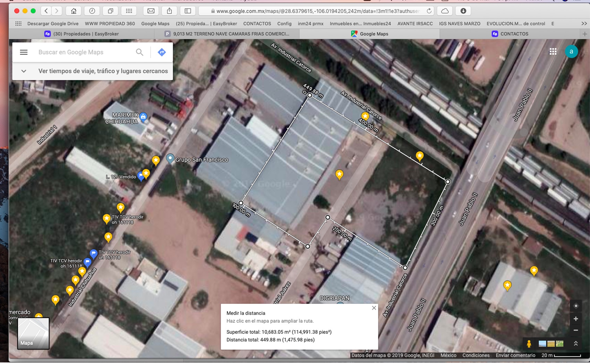Zoom in with the plus button

(576, 319)
